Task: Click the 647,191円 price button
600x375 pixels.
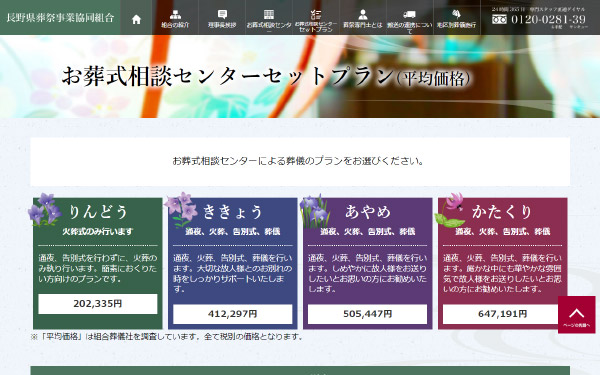Action: 502,314
